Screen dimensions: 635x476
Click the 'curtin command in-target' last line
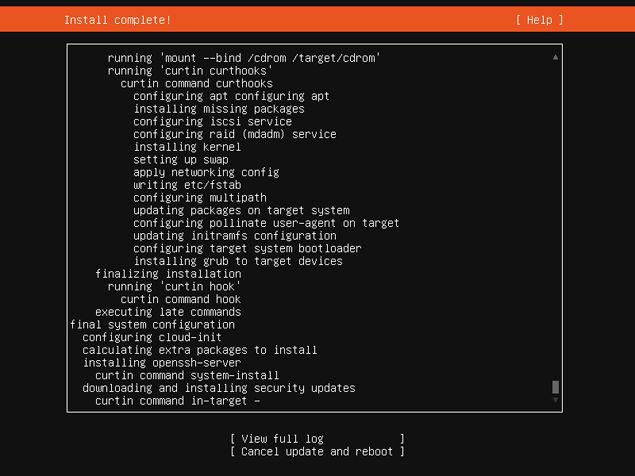[177, 401]
